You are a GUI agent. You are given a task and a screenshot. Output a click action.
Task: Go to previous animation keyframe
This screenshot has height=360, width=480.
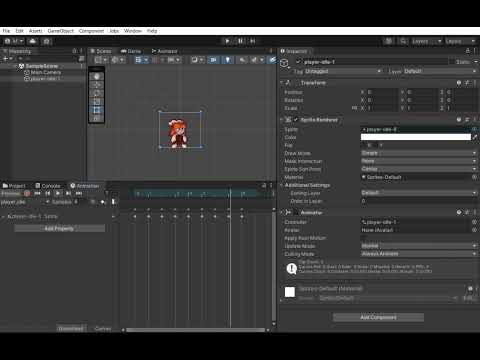tap(48, 193)
